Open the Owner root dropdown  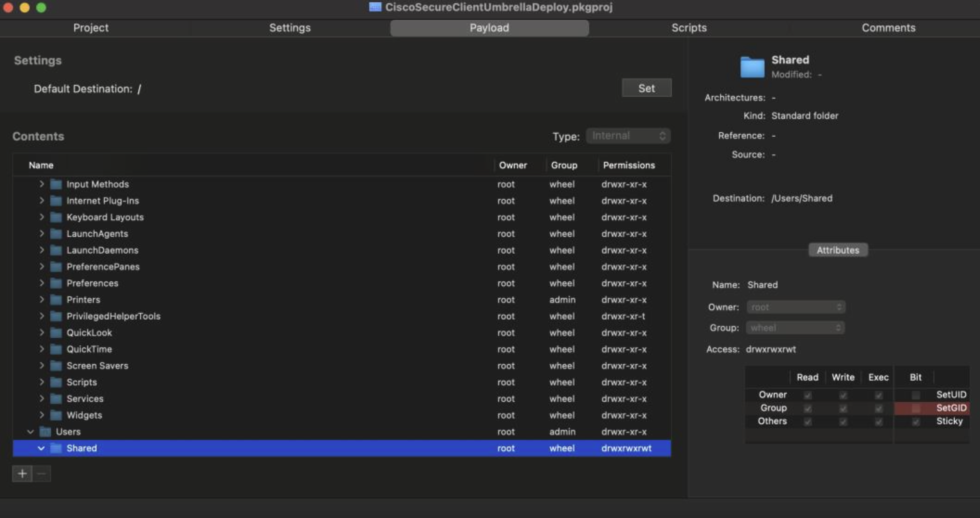[x=796, y=307]
